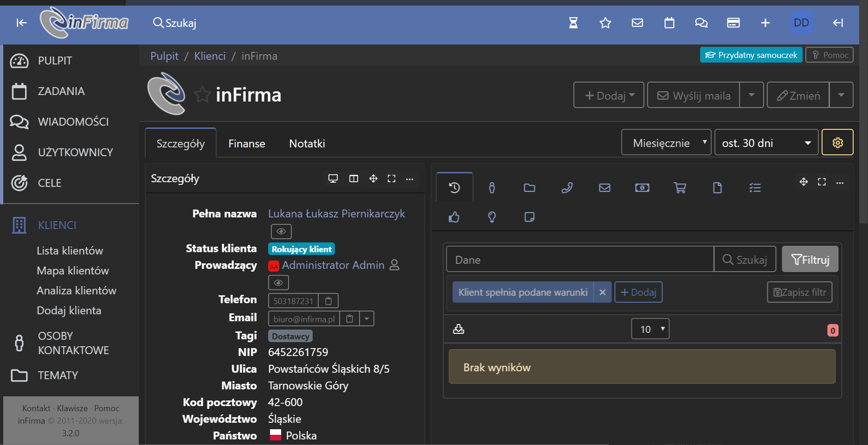Click the Szukaj button next to Dane

click(745, 259)
